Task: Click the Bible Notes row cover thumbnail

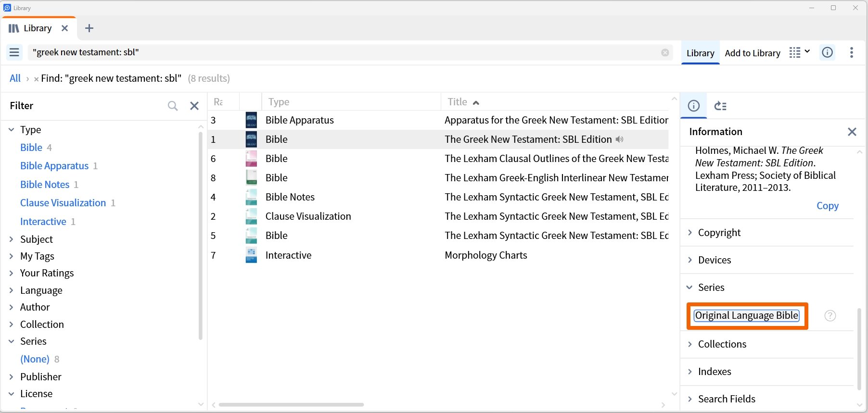Action: (251, 197)
